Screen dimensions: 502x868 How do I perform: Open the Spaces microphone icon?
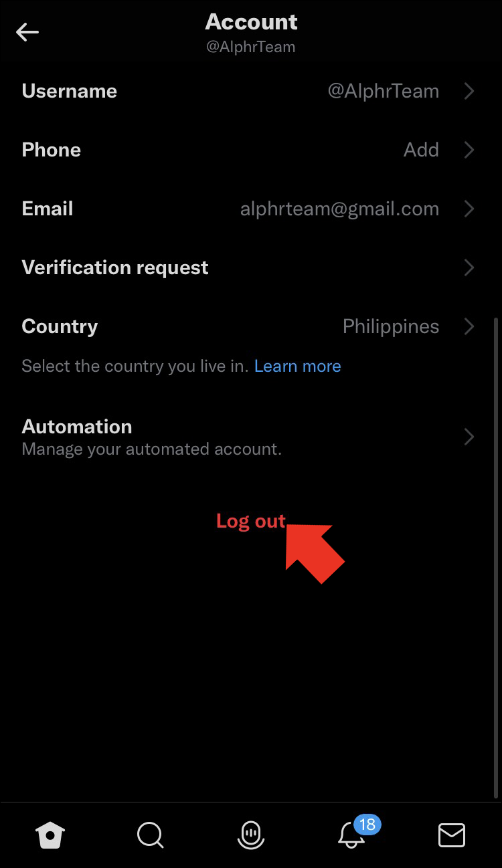251,835
